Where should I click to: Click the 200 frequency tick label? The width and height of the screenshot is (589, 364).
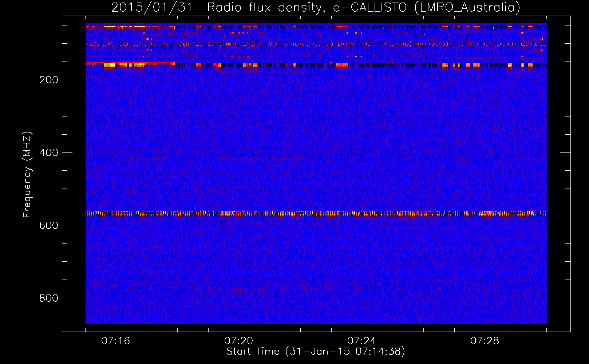(x=49, y=80)
